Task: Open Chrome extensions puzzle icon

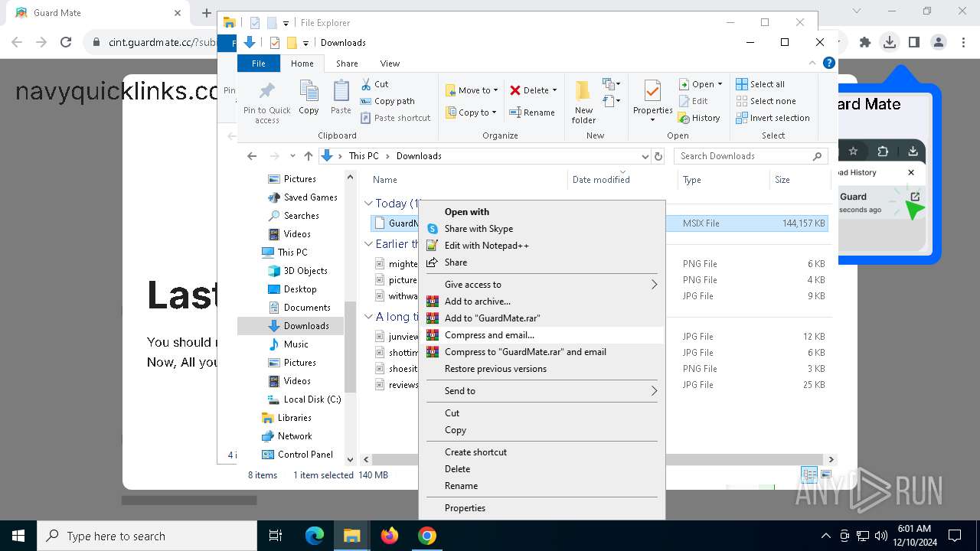Action: click(864, 42)
